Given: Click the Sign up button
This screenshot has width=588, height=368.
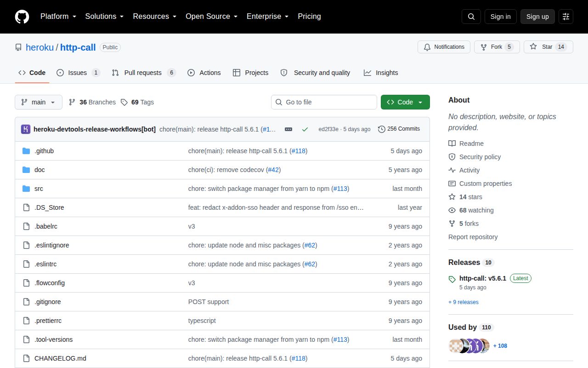Looking at the screenshot, I should point(537,17).
